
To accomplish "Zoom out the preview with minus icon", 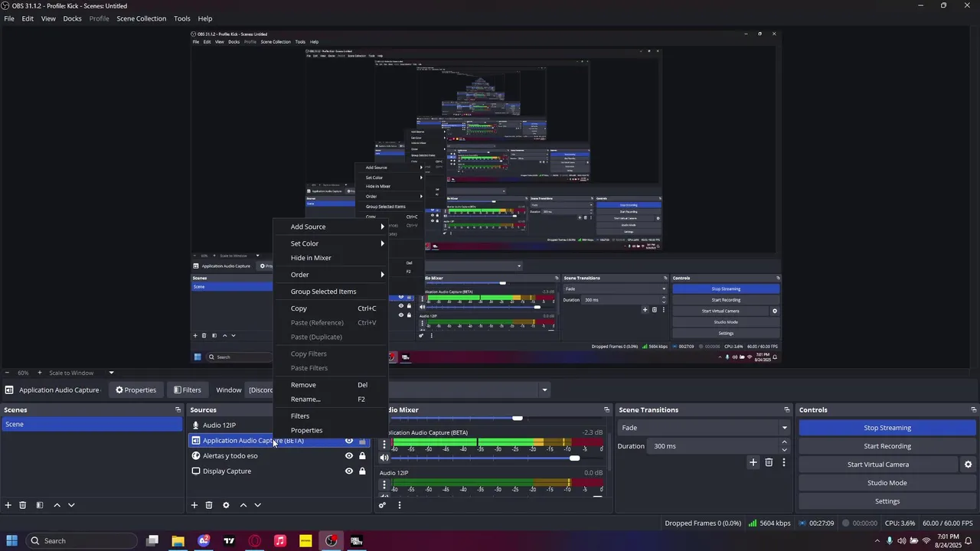I will tap(7, 373).
